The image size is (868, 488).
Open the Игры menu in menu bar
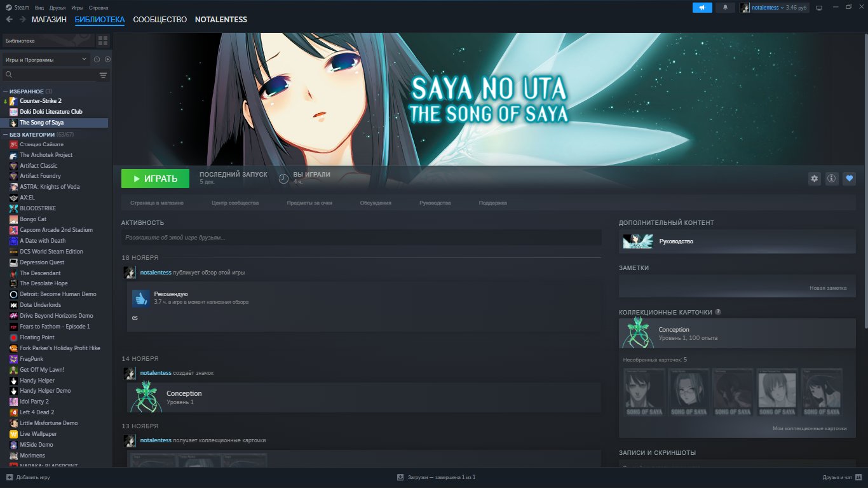[x=77, y=8]
